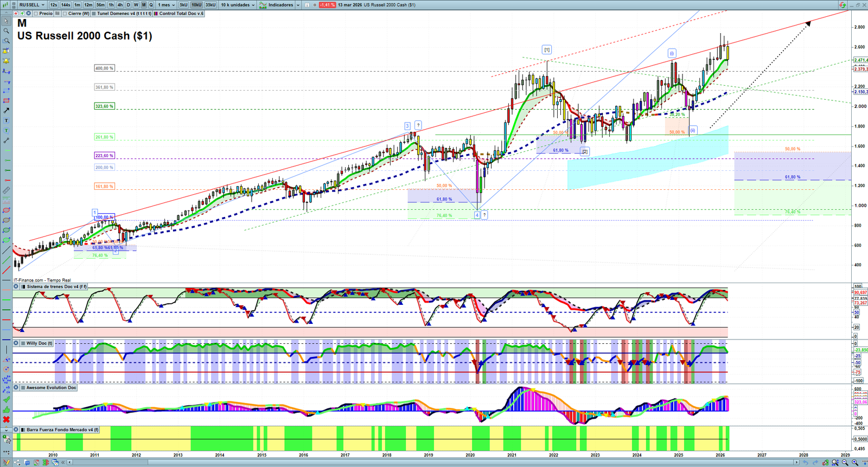The height and width of the screenshot is (467, 868).
Task: Close the Barra Fuerza Fondo Mercado panel
Action: 16,430
